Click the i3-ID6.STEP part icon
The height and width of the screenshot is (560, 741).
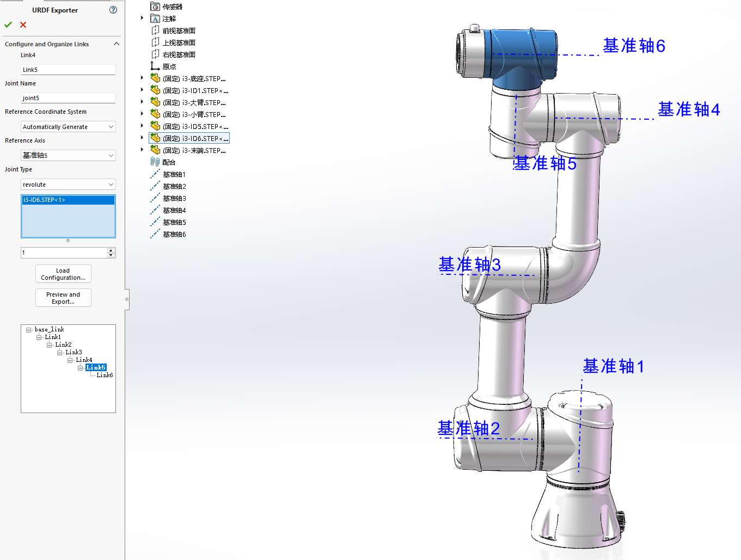[155, 138]
